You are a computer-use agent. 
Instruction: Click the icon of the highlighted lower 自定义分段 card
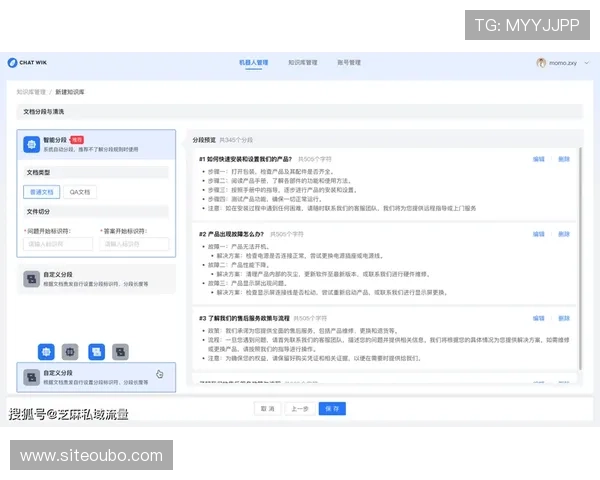[x=31, y=377]
